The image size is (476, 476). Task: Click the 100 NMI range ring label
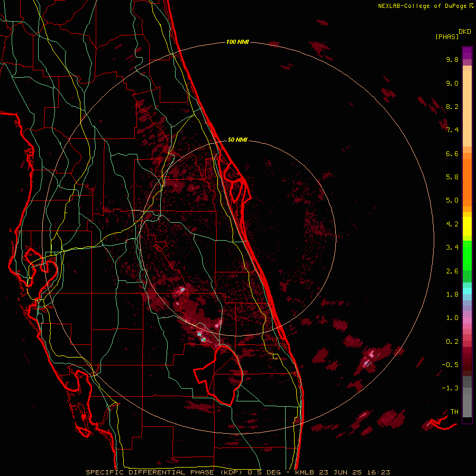coord(237,42)
